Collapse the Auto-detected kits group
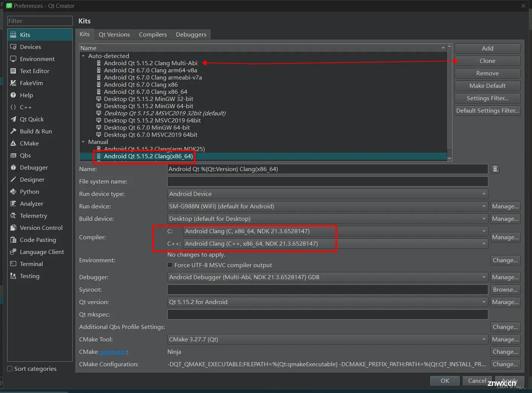Viewport: 532px width, 393px height. (x=83, y=56)
